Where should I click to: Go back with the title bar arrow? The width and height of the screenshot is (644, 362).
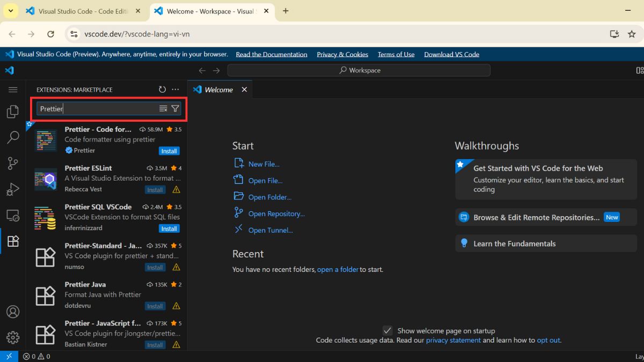point(202,70)
